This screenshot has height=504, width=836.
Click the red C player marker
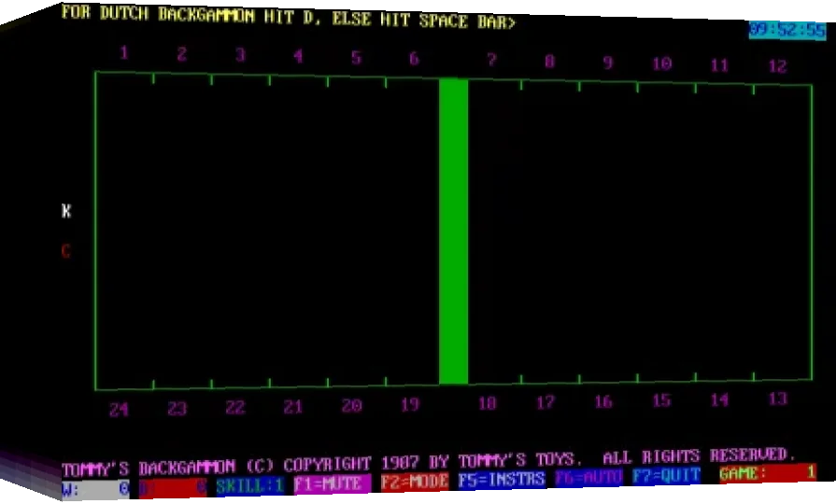tap(66, 250)
